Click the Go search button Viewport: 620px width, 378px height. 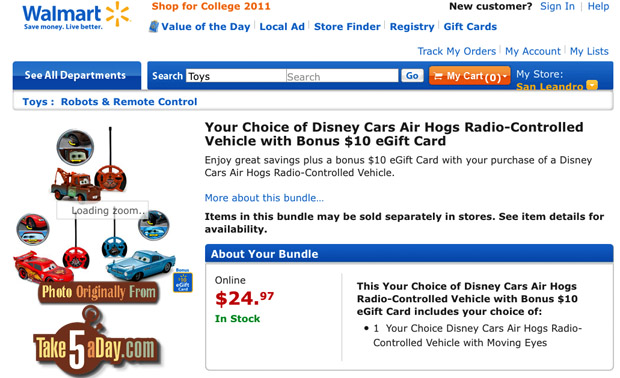(412, 76)
